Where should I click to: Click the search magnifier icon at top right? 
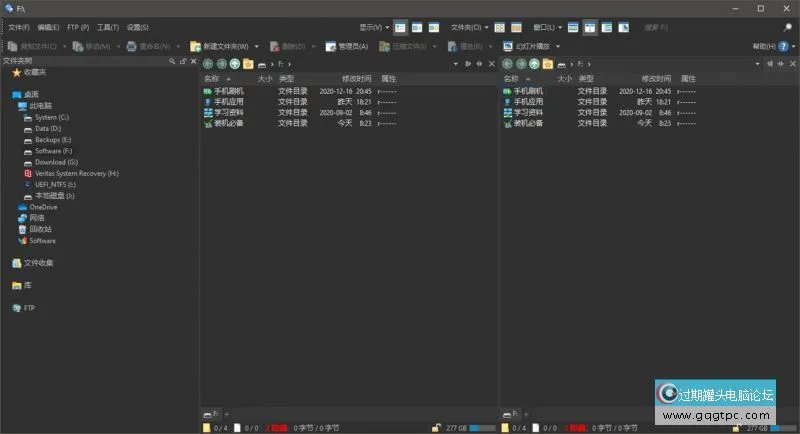(784, 27)
